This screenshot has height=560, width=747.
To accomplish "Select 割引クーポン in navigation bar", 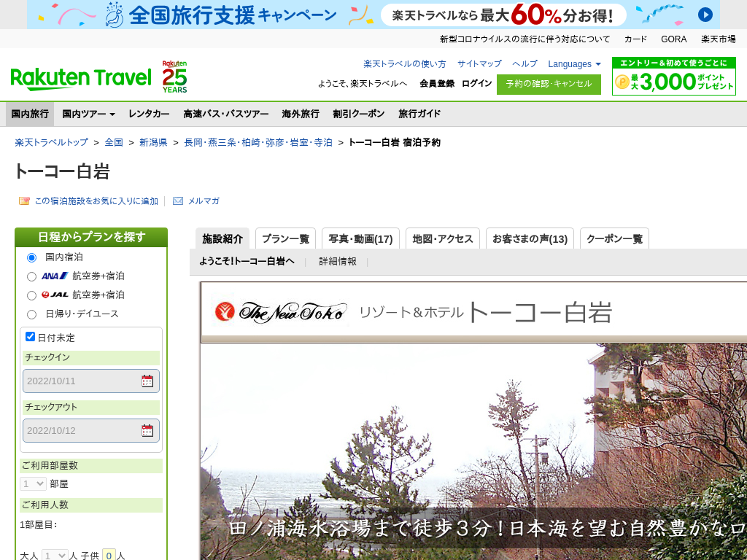I will tap(359, 114).
